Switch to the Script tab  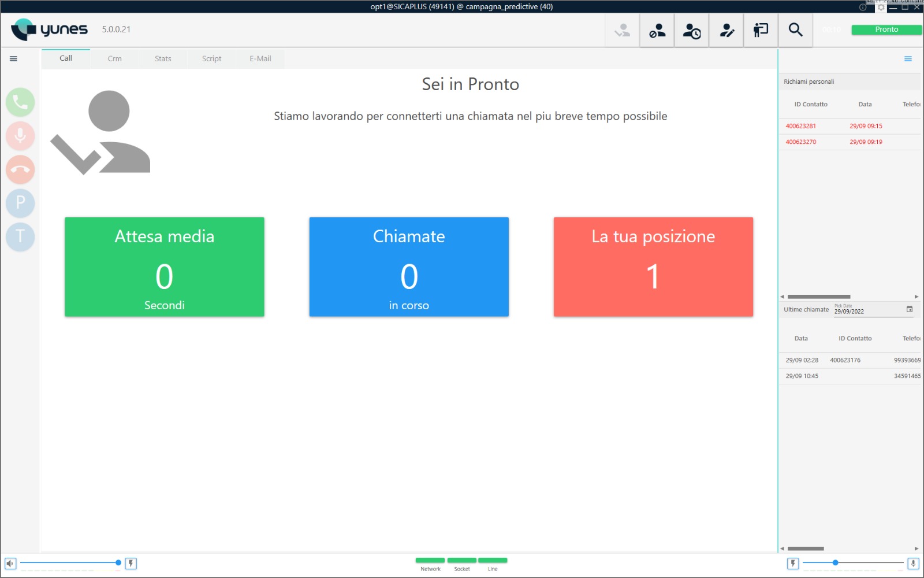click(x=211, y=59)
